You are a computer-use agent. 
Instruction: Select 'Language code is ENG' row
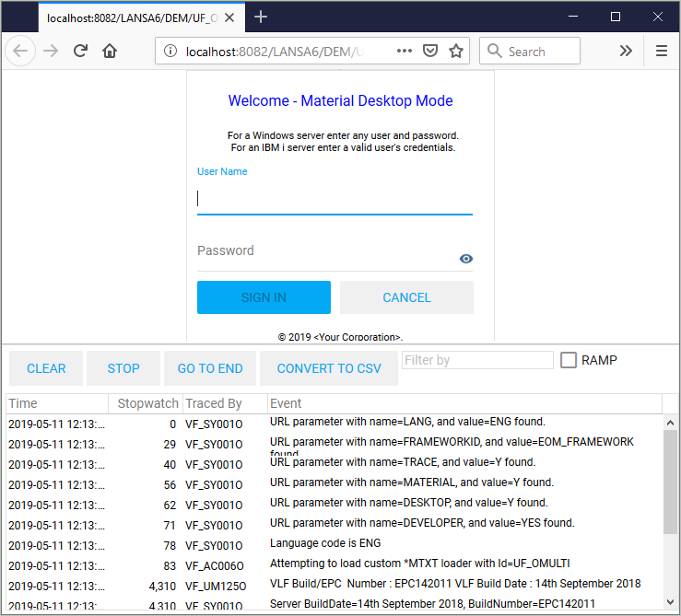(335, 544)
